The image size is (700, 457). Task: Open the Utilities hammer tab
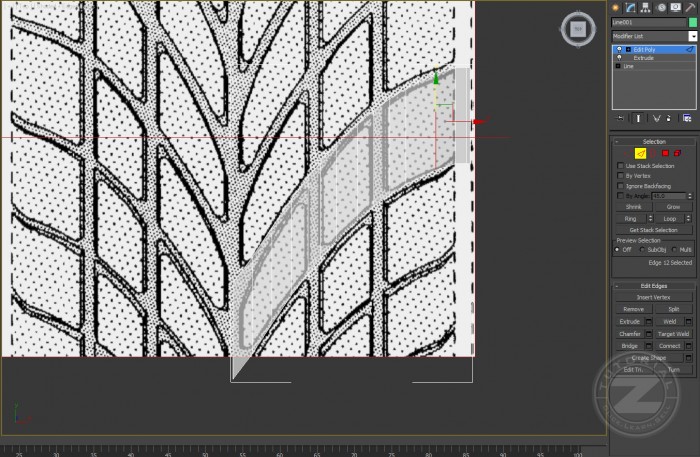click(x=691, y=7)
